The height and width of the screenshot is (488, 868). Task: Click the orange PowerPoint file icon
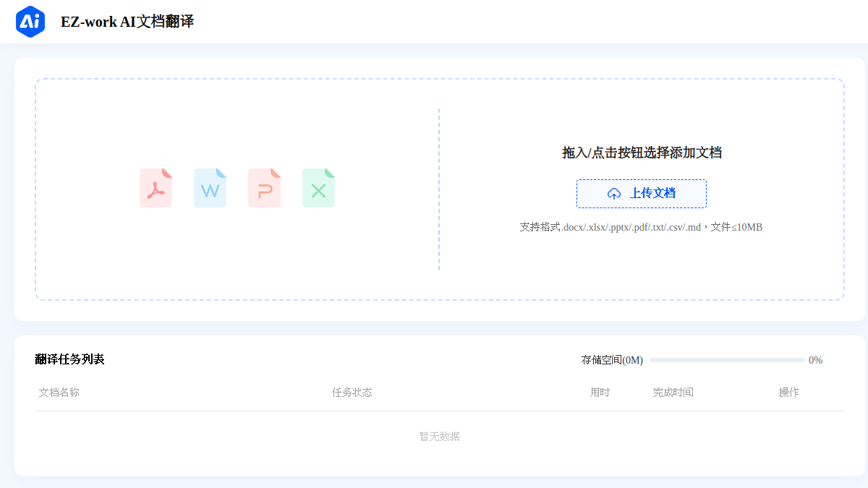(265, 188)
